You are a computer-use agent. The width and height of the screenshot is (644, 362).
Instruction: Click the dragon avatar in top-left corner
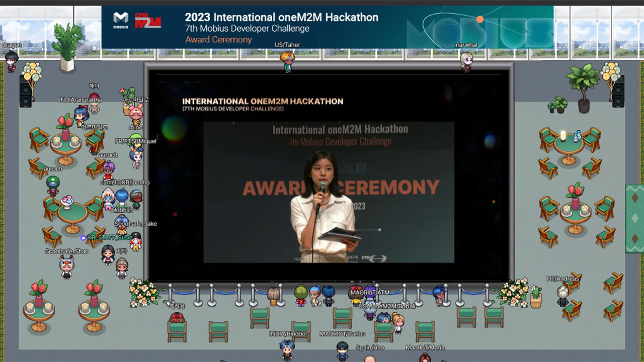[11, 62]
